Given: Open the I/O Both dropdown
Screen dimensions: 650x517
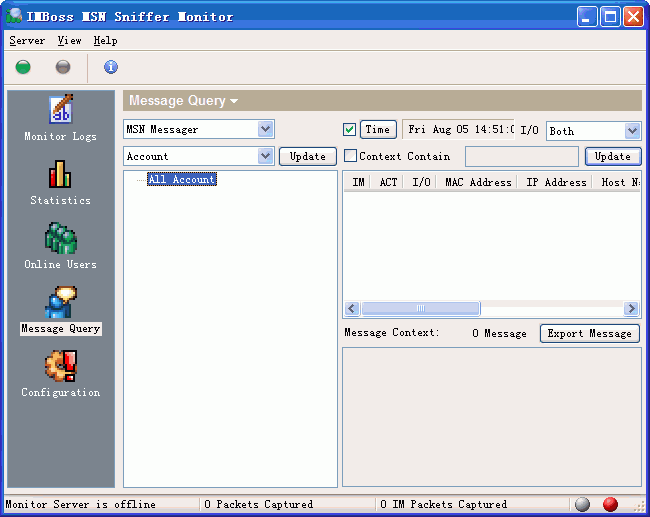Looking at the screenshot, I should coord(632,131).
